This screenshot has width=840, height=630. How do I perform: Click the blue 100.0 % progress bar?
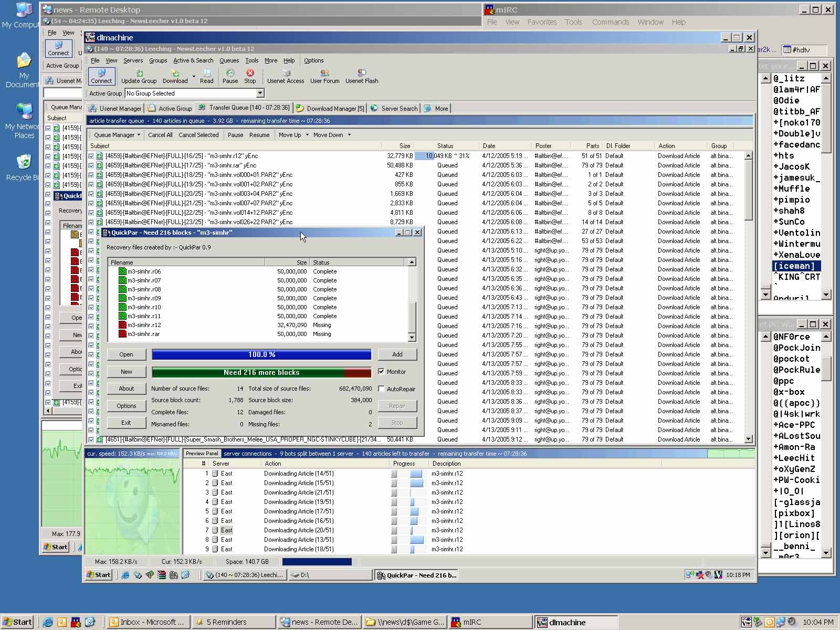click(x=261, y=355)
